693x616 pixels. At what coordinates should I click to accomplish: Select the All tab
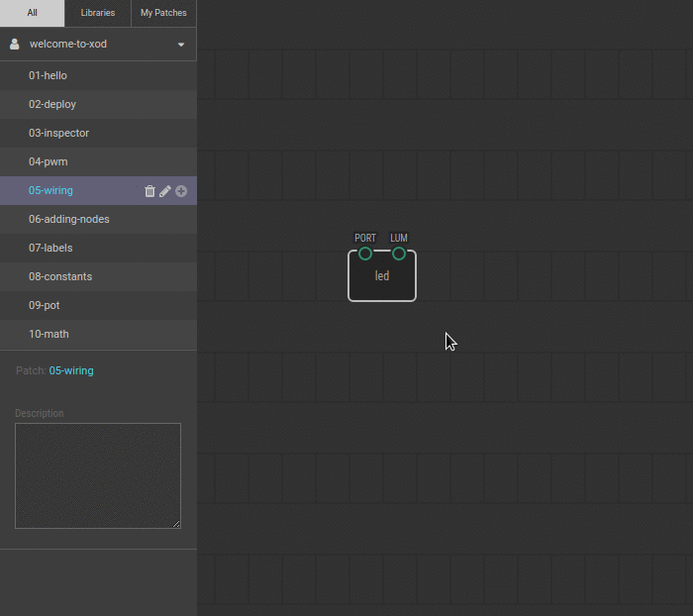coord(33,13)
